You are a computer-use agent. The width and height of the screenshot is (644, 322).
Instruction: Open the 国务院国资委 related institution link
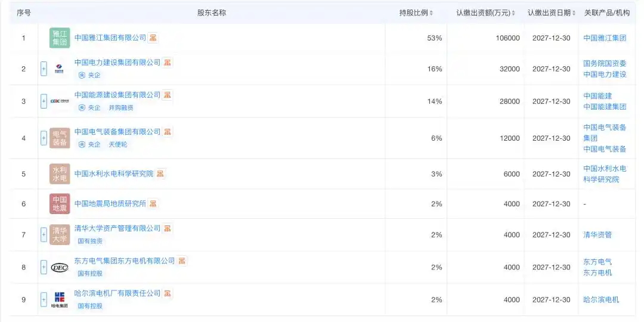(x=605, y=63)
